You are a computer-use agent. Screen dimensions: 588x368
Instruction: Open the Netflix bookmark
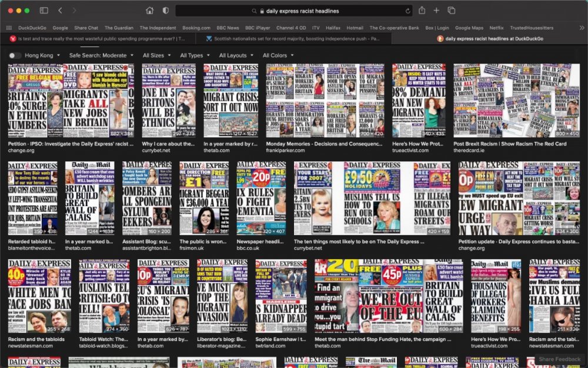(x=496, y=28)
